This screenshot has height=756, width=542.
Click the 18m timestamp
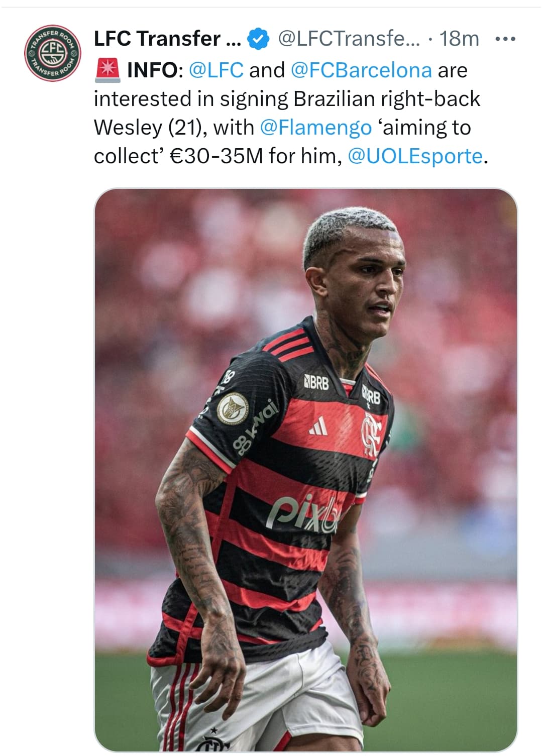pyautogui.click(x=459, y=39)
